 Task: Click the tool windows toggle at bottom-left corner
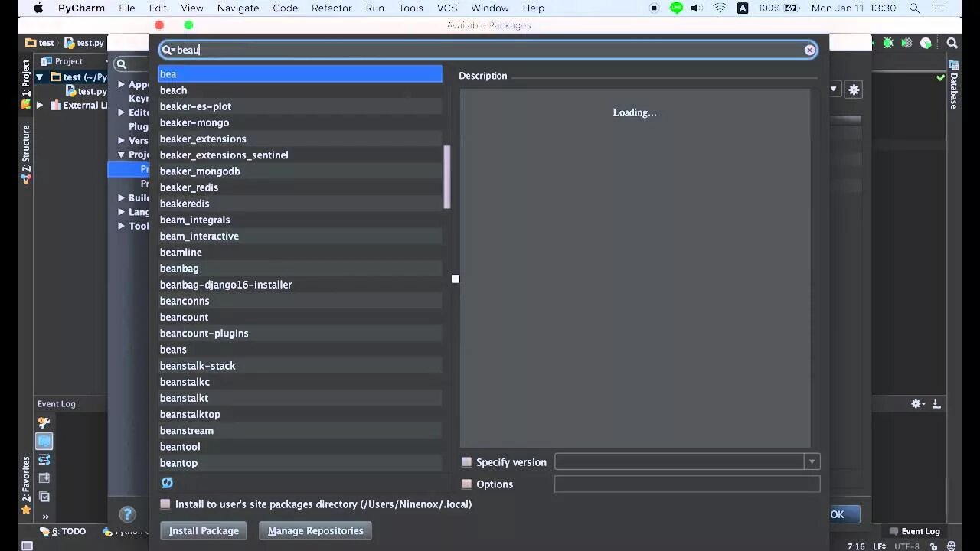coord(28,546)
